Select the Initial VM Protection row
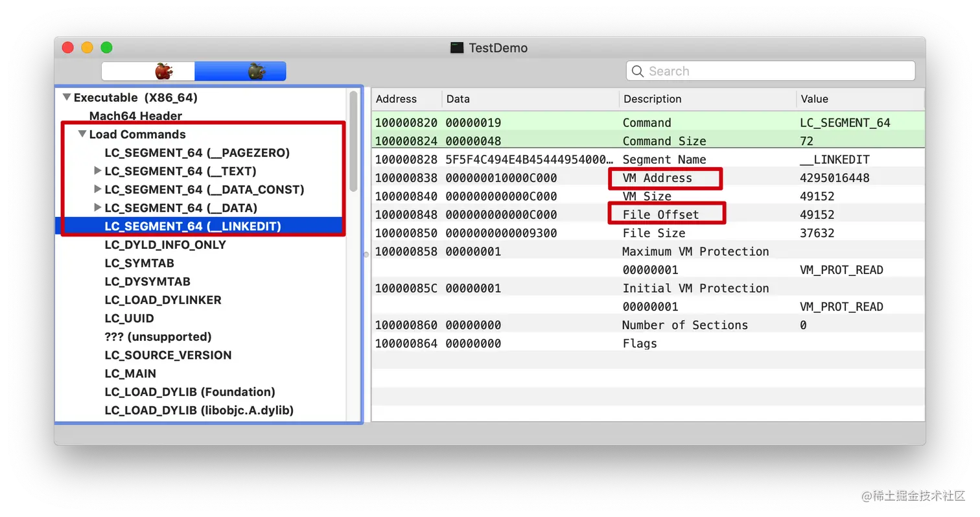This screenshot has width=980, height=517. point(648,288)
